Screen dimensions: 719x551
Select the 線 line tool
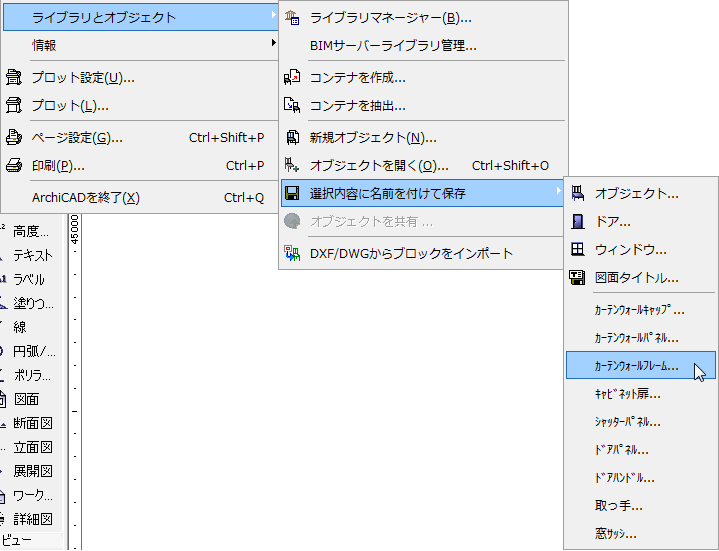coord(30,327)
